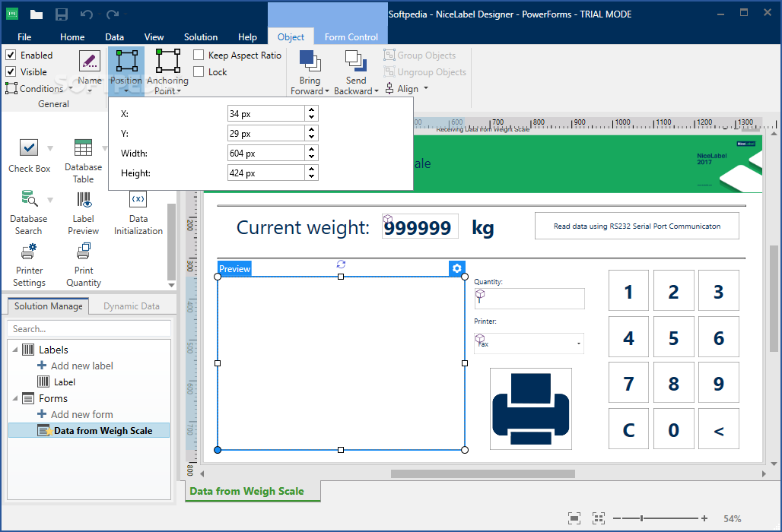This screenshot has height=532, width=782.
Task: Click the large printer icon on the form
Action: (x=531, y=409)
